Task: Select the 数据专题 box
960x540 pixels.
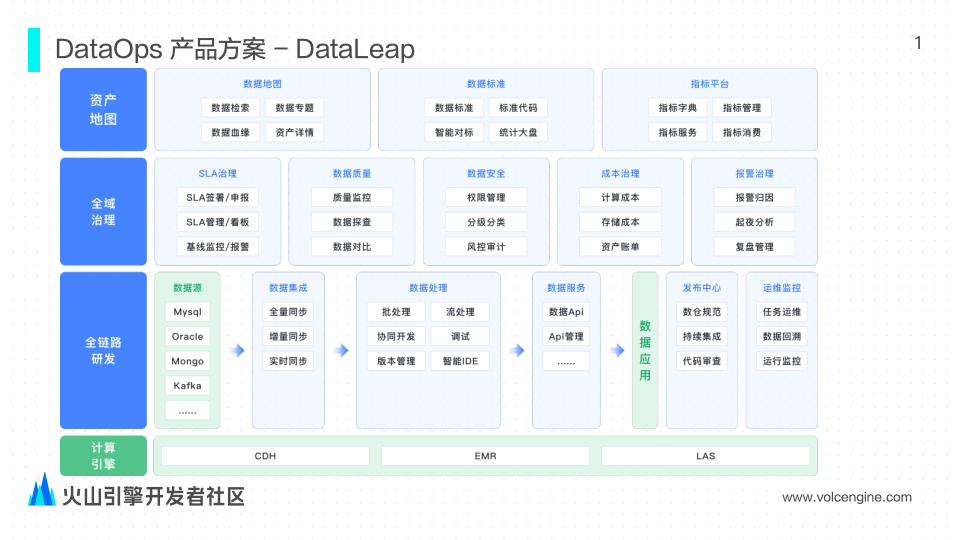Action: point(294,108)
